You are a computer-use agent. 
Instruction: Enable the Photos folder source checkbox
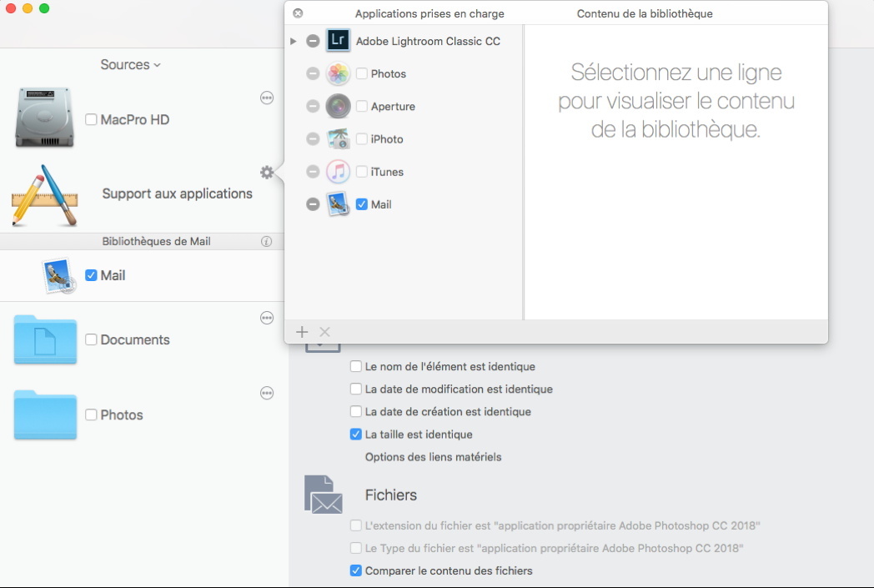[x=91, y=415]
